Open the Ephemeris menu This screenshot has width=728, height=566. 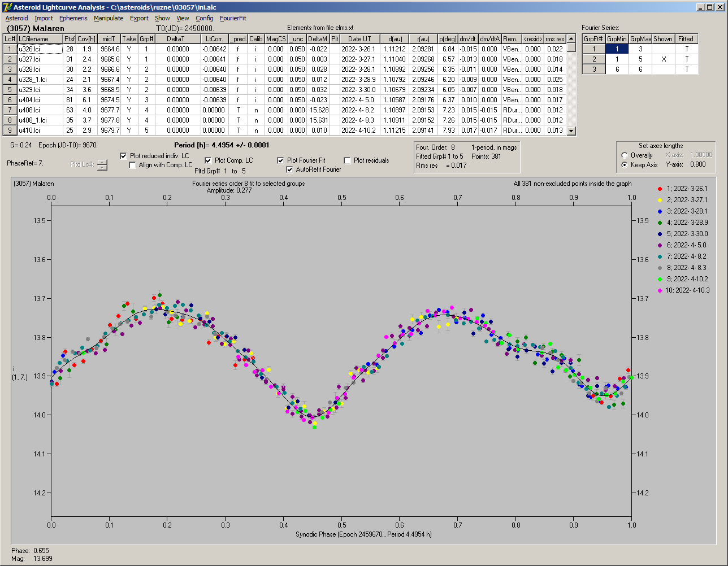click(73, 18)
